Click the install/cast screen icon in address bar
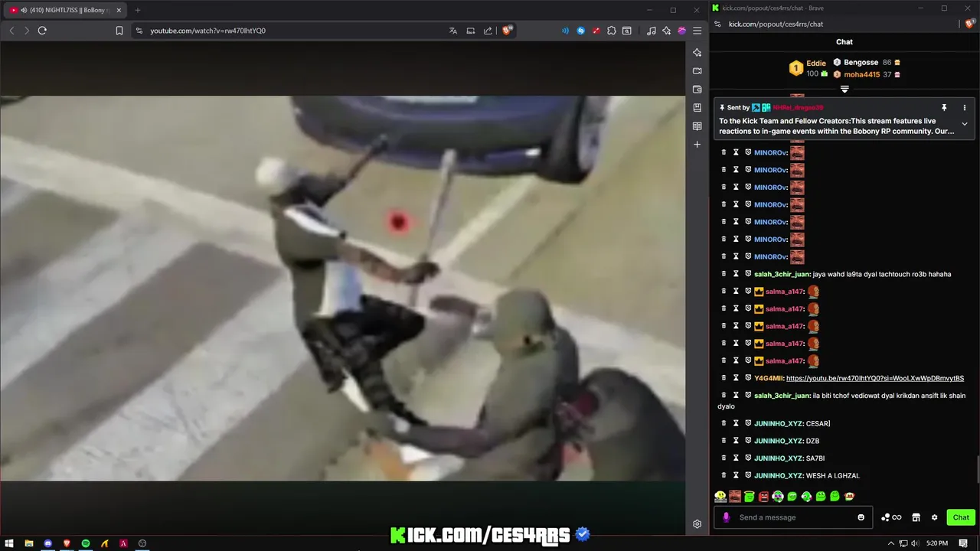 [x=471, y=31]
